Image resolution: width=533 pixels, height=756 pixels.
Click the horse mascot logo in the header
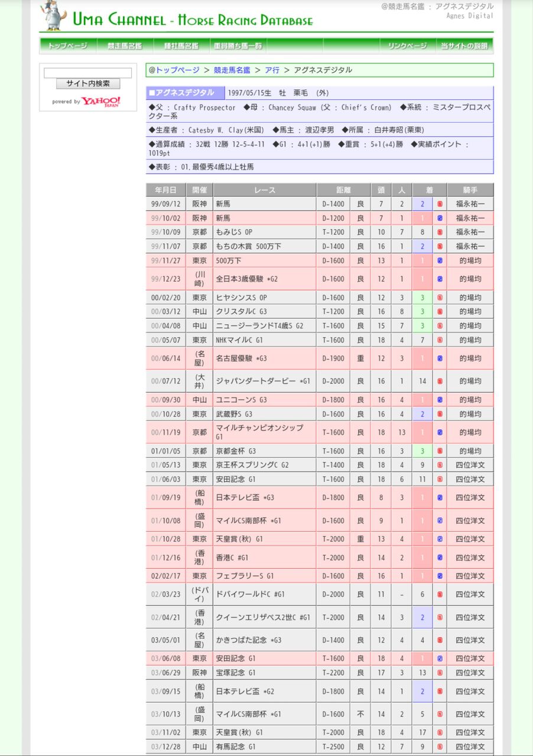click(54, 15)
